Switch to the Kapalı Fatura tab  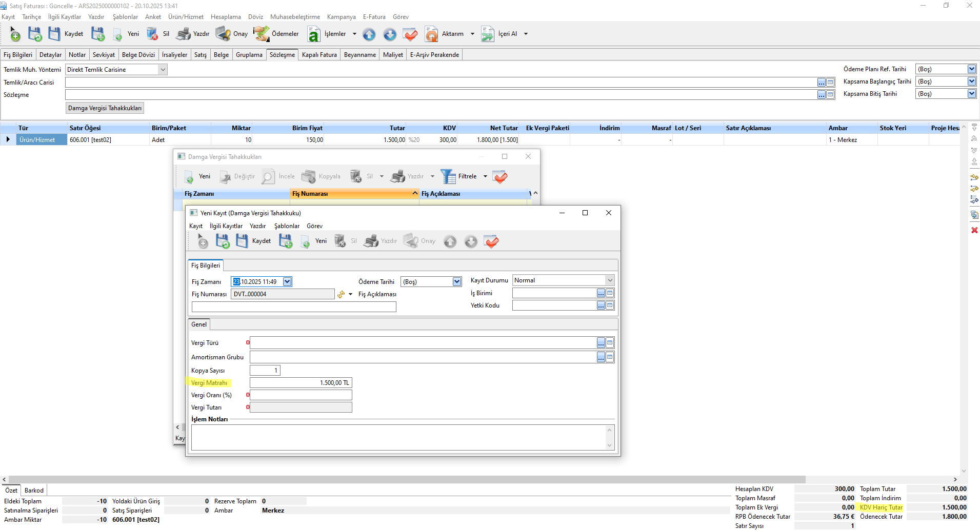[319, 55]
